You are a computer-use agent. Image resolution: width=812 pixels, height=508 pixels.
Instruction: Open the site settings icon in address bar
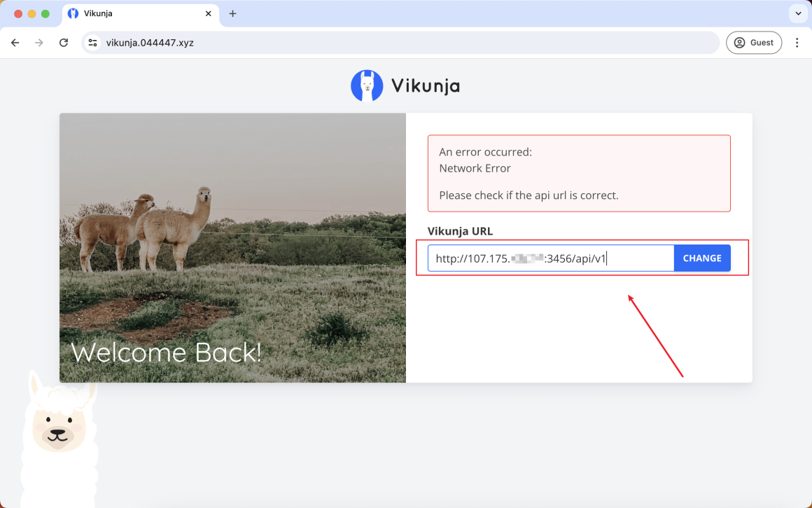[x=92, y=43]
